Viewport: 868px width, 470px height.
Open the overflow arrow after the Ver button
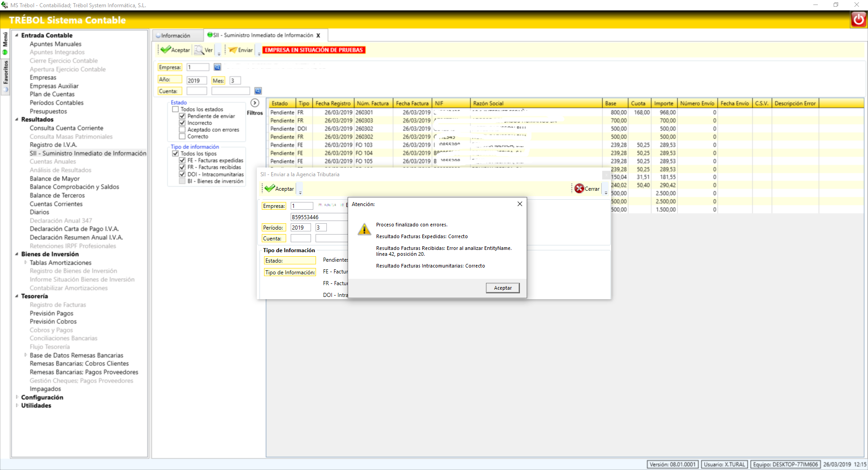[219, 51]
